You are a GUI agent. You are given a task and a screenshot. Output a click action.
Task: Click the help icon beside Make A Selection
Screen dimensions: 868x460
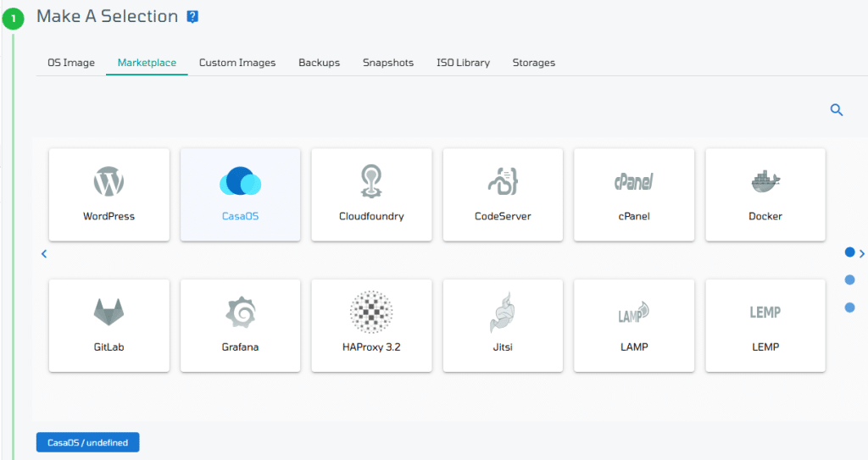tap(192, 17)
